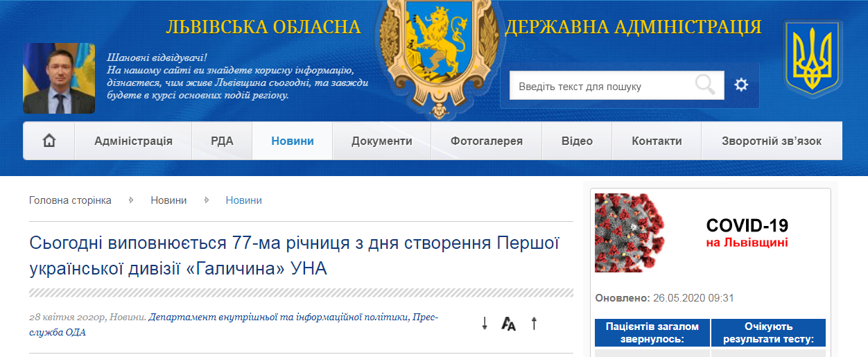The image size is (868, 357).
Task: Open the Адміністрація menu
Action: point(133,141)
